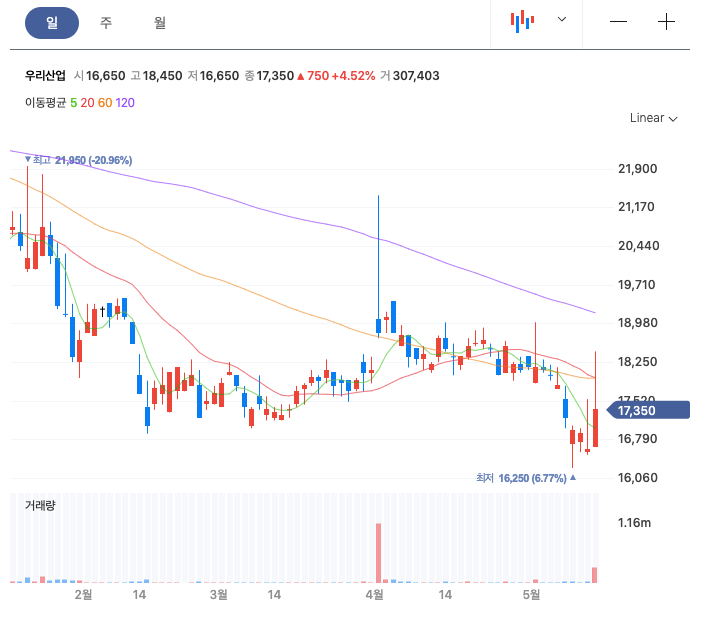
Task: Toggle the 120-day moving average
Action: click(125, 103)
